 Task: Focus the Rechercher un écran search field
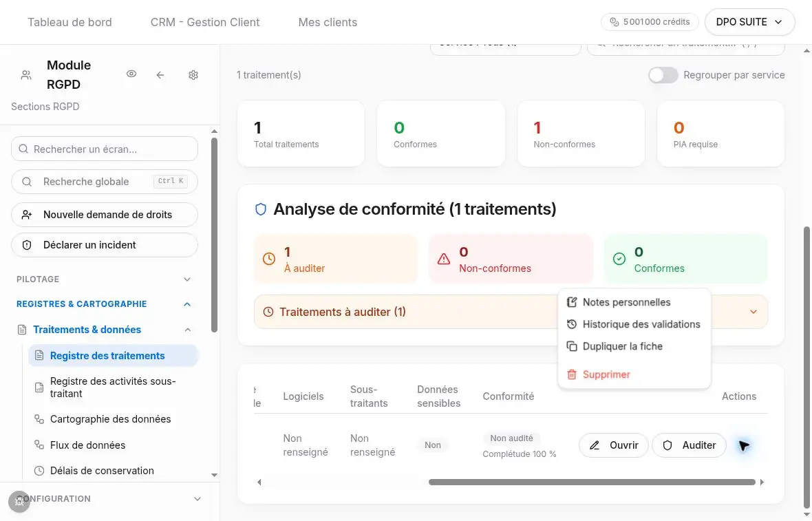(x=104, y=149)
